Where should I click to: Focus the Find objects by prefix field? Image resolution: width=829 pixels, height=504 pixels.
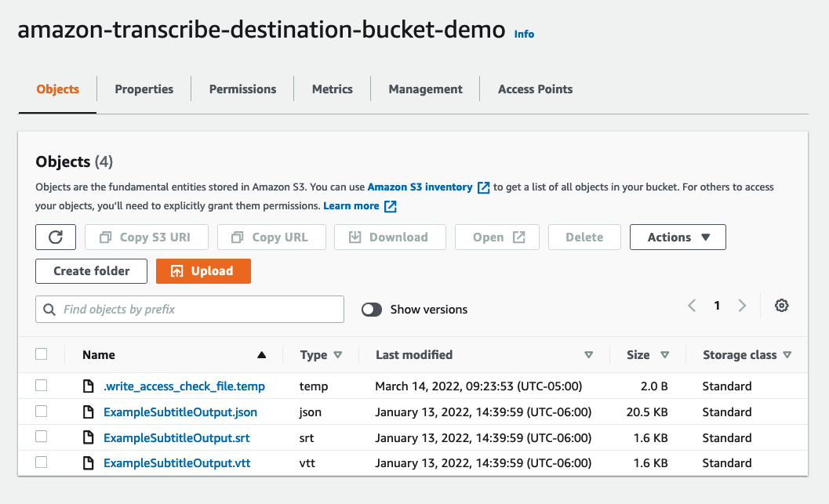tap(190, 310)
